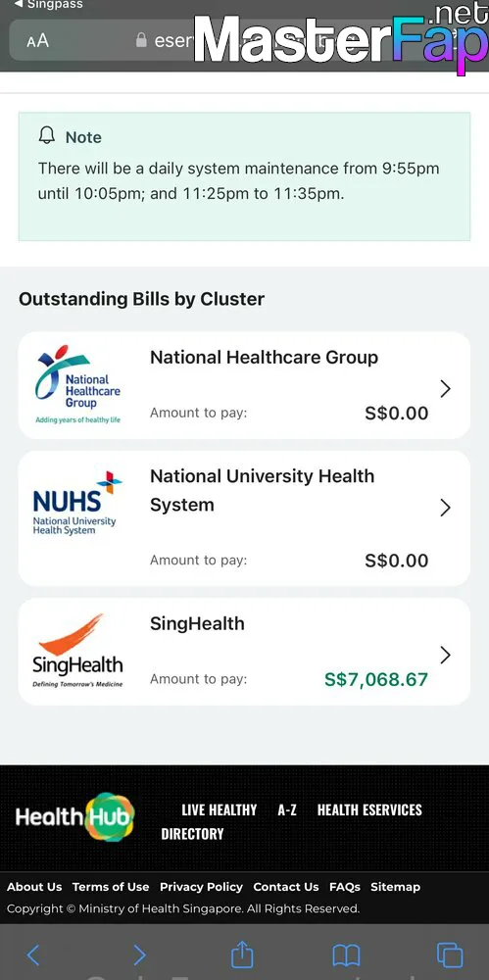Viewport: 489px width, 980px height.
Task: Click the Terms of Use link
Action: tap(111, 887)
